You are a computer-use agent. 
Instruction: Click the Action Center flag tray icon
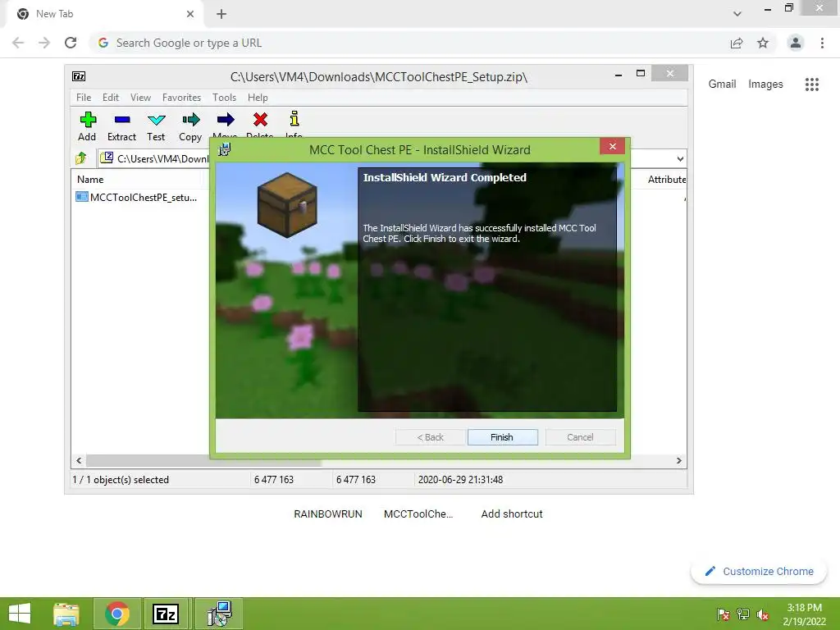coord(724,614)
